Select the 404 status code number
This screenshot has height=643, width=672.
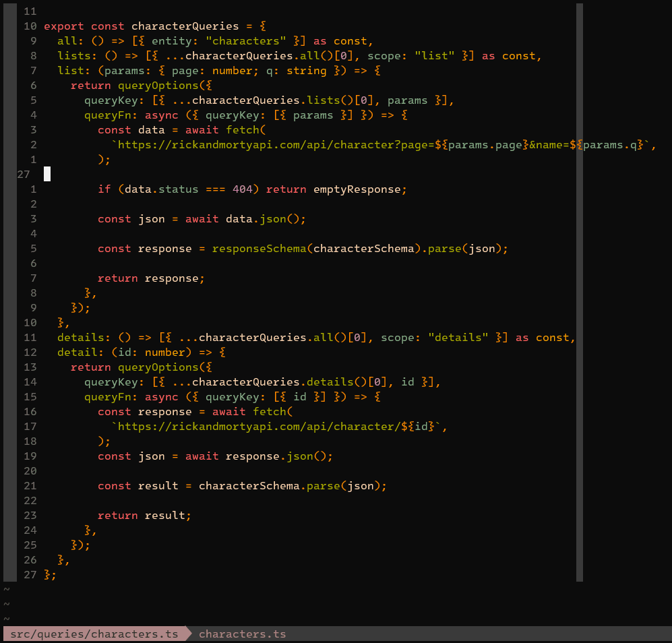coord(242,189)
